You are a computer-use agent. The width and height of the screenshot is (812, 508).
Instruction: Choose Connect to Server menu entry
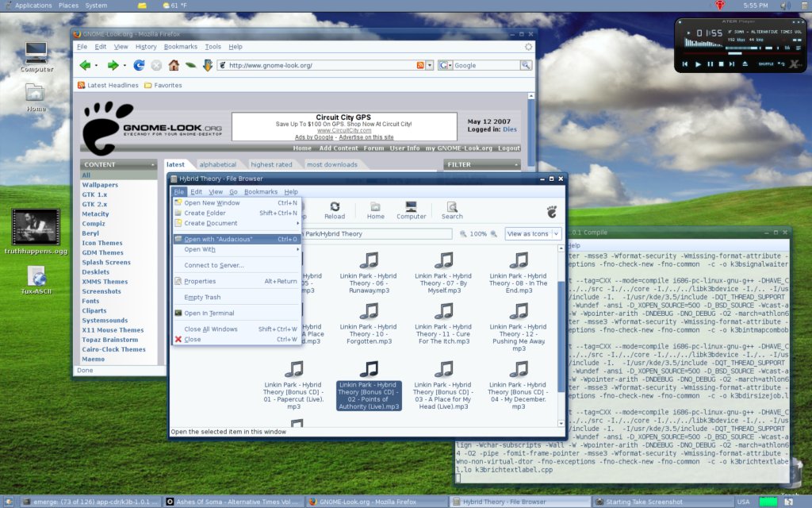coord(236,265)
